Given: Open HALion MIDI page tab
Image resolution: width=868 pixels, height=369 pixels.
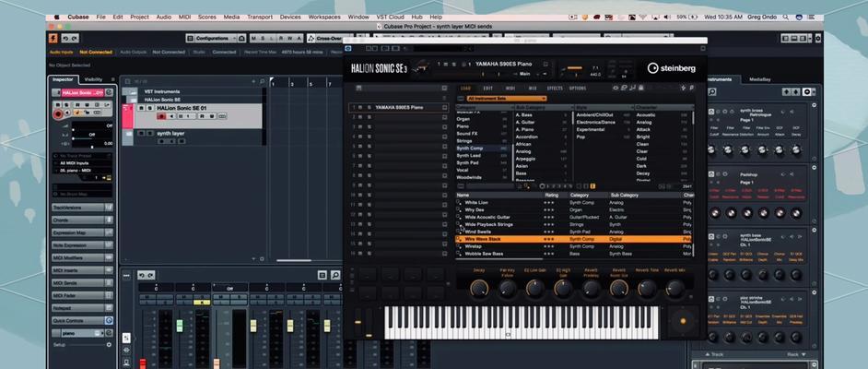Looking at the screenshot, I should 510,88.
